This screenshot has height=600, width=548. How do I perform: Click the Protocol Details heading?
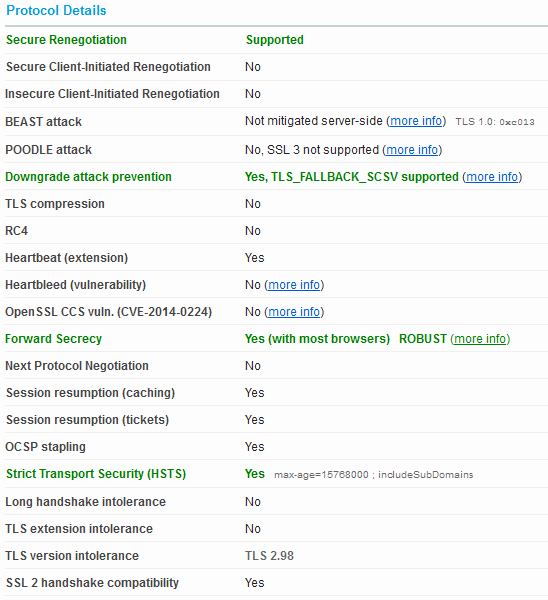56,10
